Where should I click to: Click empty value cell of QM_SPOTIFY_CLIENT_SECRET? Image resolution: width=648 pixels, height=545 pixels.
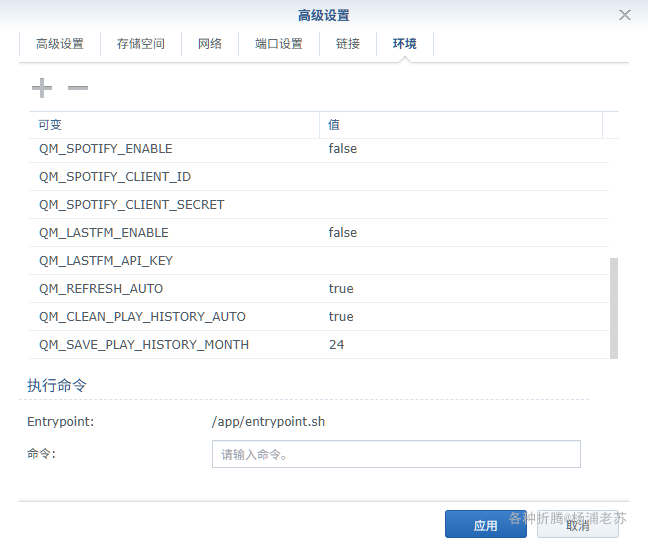(x=464, y=205)
